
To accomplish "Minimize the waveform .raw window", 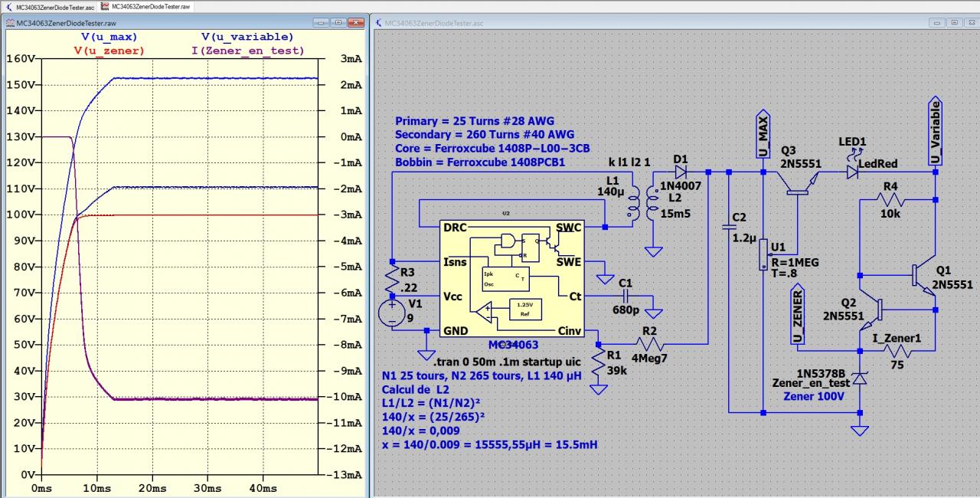I will click(322, 23).
